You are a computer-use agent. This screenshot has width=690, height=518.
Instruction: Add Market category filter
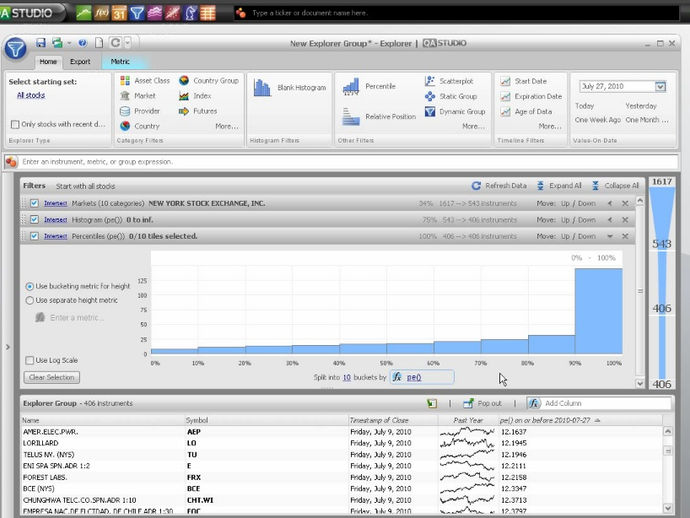(x=138, y=96)
